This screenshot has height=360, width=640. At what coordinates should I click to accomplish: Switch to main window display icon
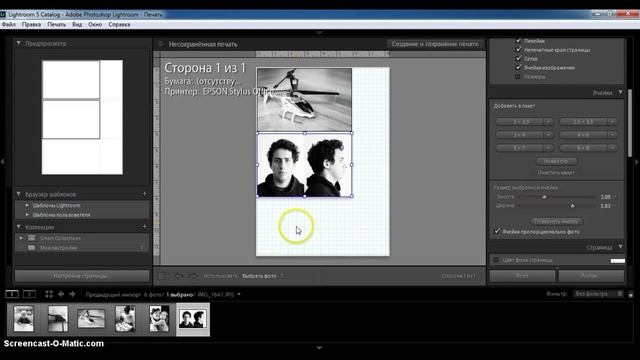[12, 294]
